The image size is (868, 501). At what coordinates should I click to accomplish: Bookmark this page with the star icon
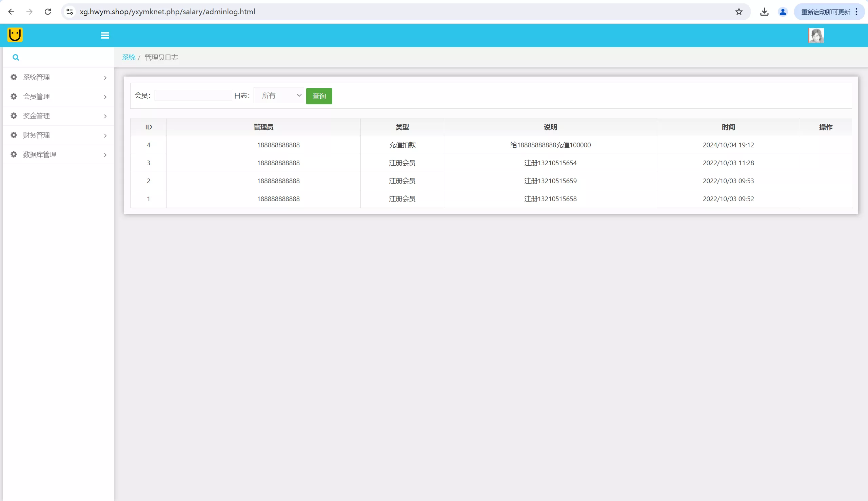(x=739, y=12)
